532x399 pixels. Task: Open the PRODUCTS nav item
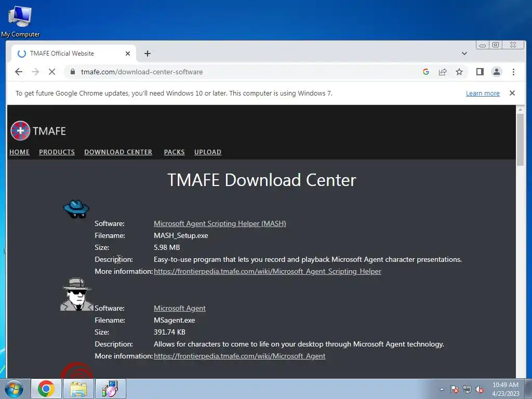[x=57, y=152]
